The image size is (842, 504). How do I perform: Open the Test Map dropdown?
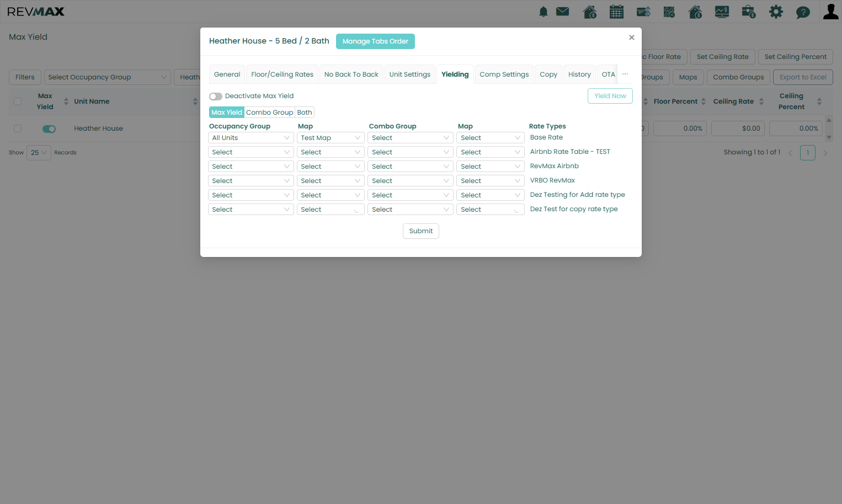pyautogui.click(x=331, y=138)
